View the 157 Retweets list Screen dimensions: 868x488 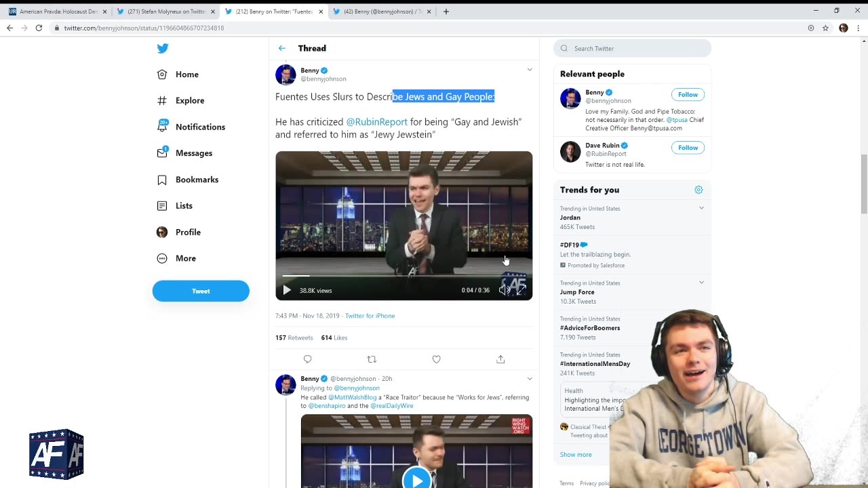coord(294,338)
